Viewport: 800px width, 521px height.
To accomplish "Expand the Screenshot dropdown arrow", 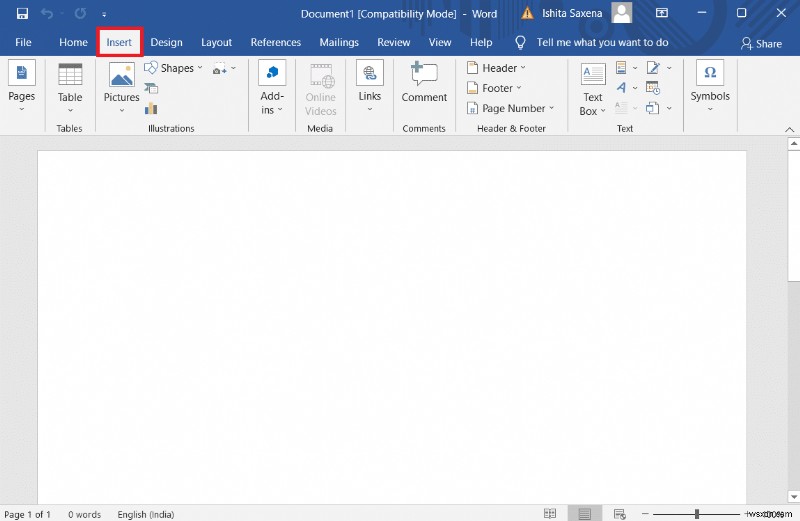I will coord(234,68).
